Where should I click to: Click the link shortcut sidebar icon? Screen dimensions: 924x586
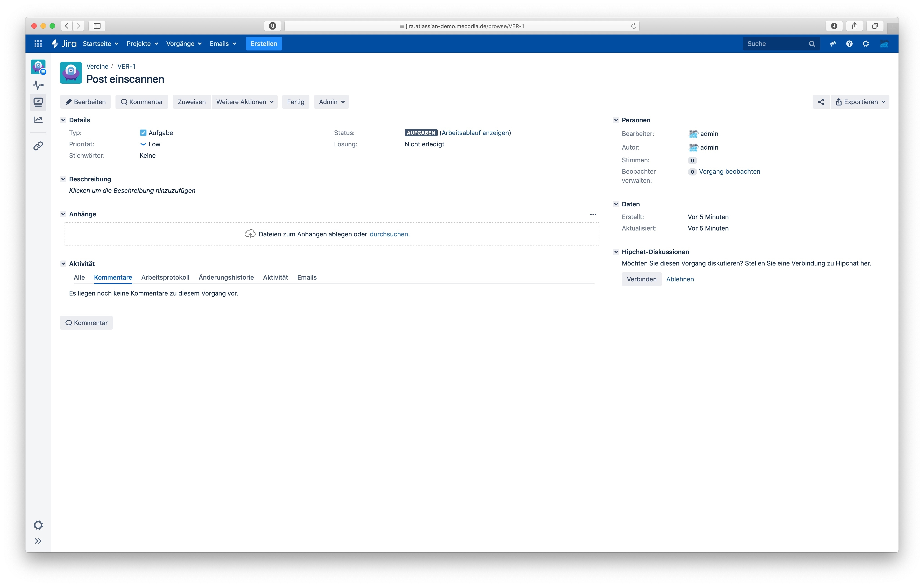pyautogui.click(x=38, y=146)
